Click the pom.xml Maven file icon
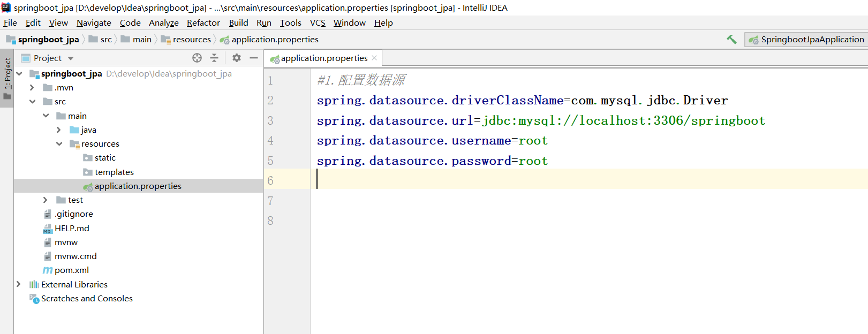Viewport: 868px width, 334px height. pos(48,270)
